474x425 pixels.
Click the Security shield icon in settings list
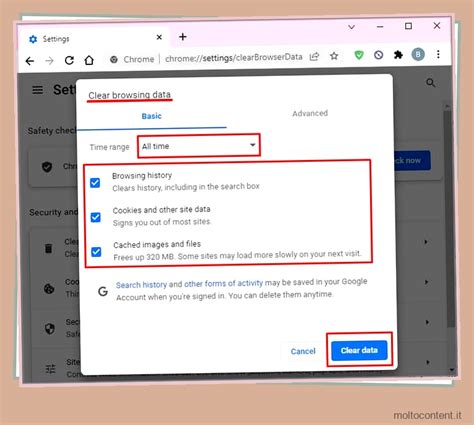point(50,329)
